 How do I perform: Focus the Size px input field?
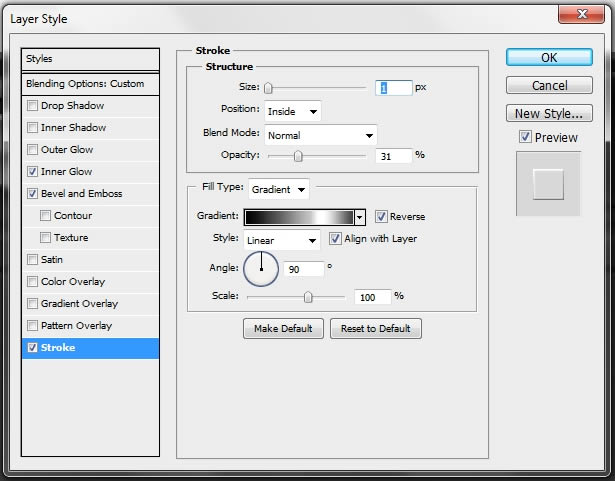(x=394, y=88)
